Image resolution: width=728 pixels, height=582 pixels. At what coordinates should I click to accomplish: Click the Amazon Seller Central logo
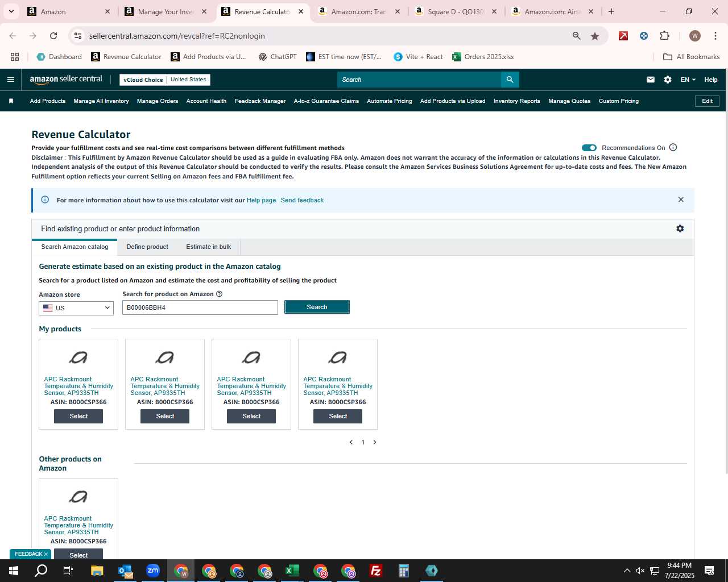pyautogui.click(x=66, y=80)
